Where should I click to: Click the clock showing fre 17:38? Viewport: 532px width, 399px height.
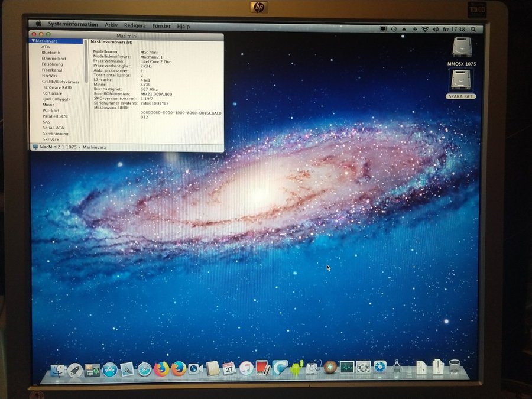coord(454,30)
